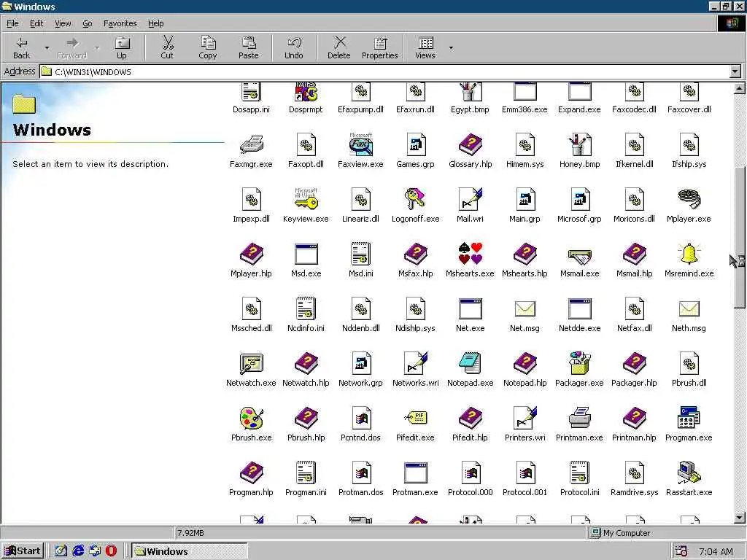Select the Mplayer.exe film reel icon

coord(689,199)
